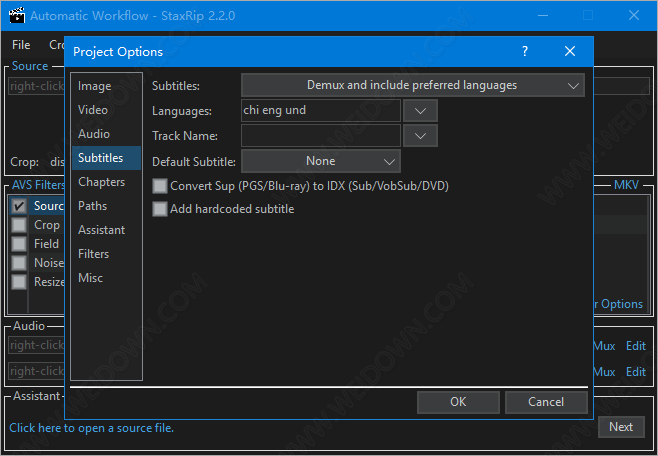Select the Source row in AVS filter list
Screen dimensions: 658x456
49,206
